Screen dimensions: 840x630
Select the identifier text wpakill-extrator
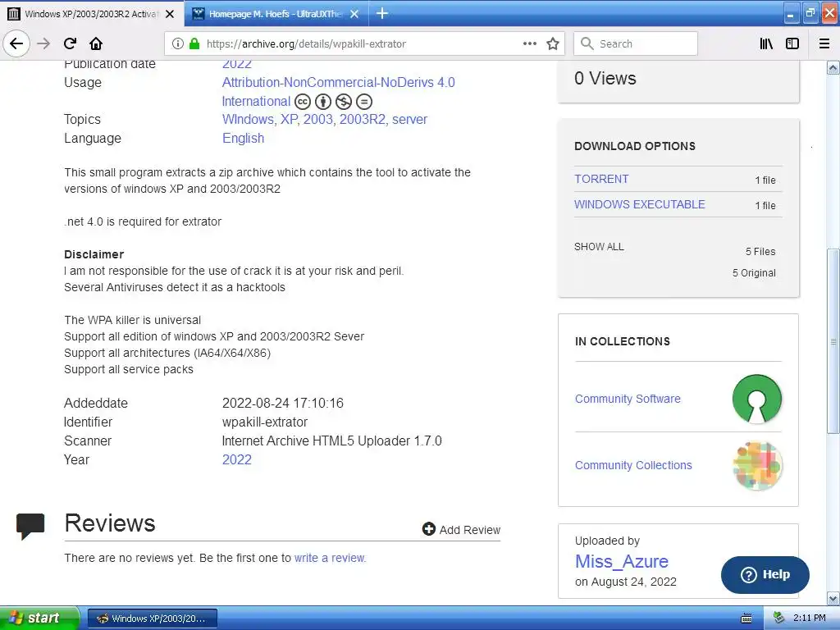pos(265,422)
